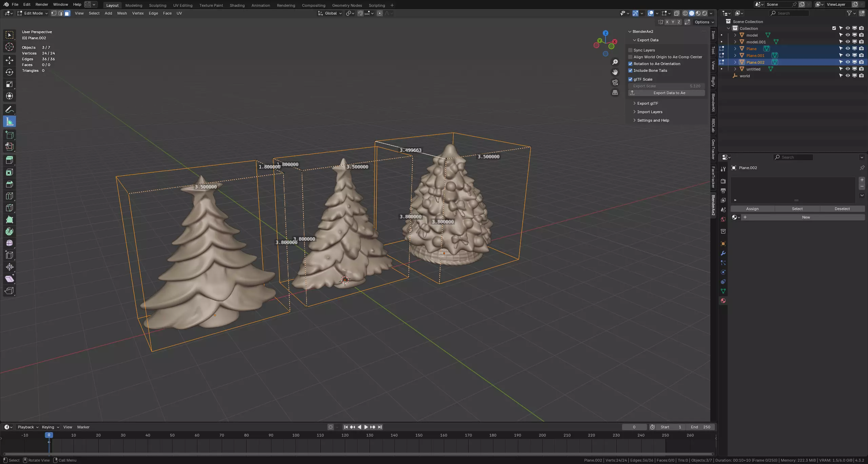The width and height of the screenshot is (868, 464).
Task: Enable the Sync Layers checkbox
Action: (630, 50)
